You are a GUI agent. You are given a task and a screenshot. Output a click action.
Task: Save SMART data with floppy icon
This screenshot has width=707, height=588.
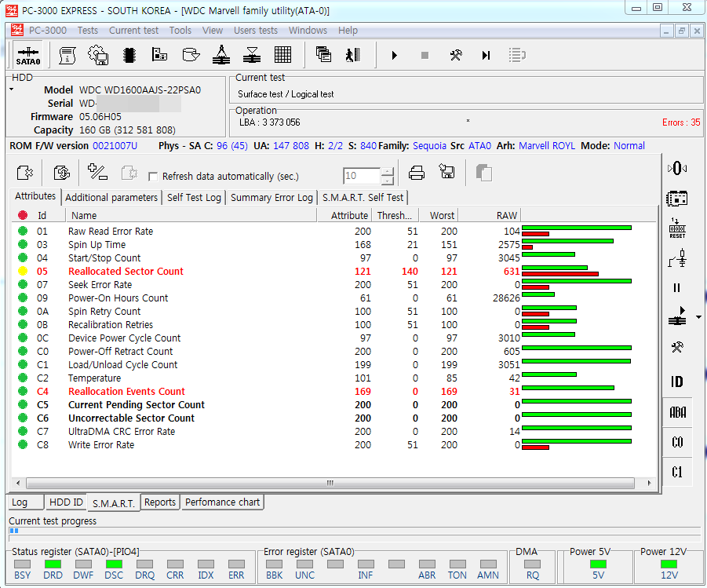[x=446, y=172]
